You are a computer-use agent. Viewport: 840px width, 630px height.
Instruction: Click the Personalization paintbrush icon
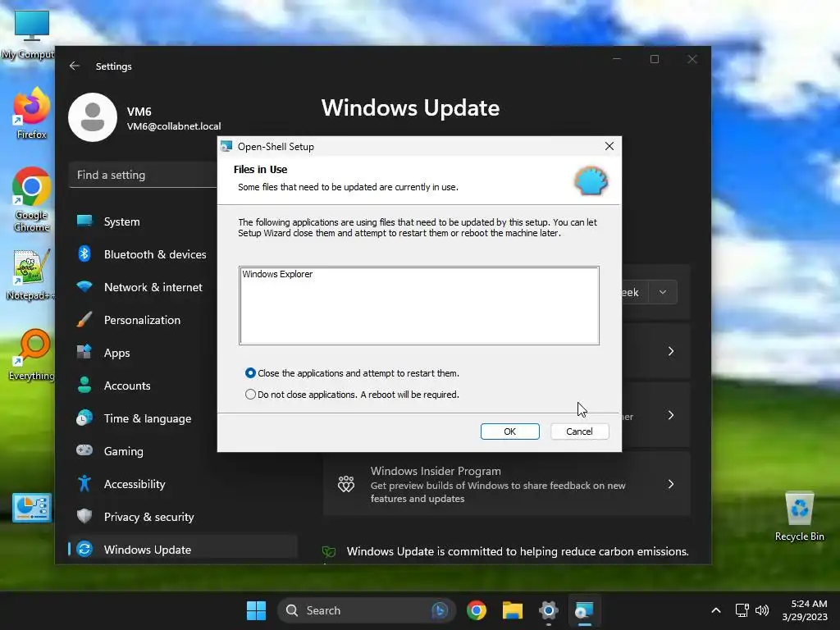(x=84, y=319)
